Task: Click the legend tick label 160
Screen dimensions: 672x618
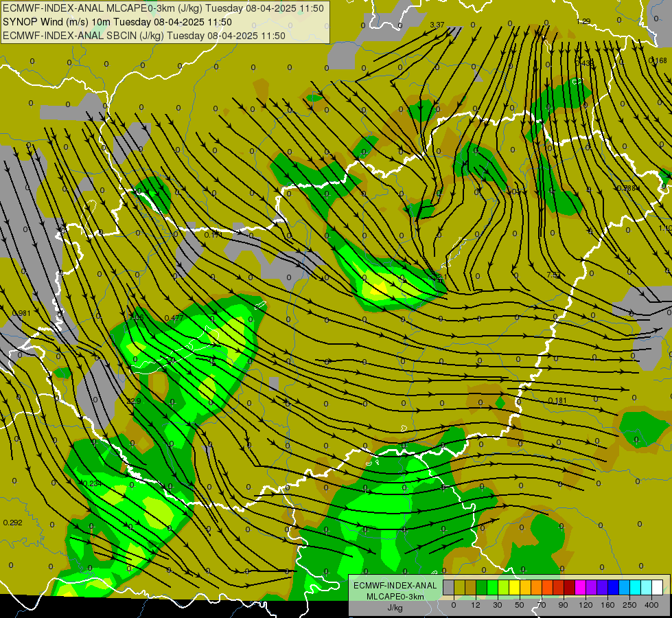Action: tap(607, 605)
